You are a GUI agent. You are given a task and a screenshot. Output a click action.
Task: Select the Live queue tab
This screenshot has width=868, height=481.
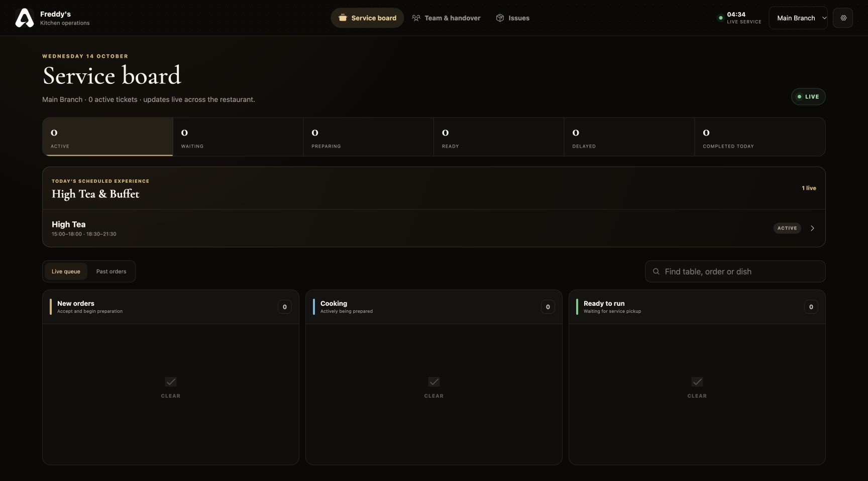tap(66, 272)
